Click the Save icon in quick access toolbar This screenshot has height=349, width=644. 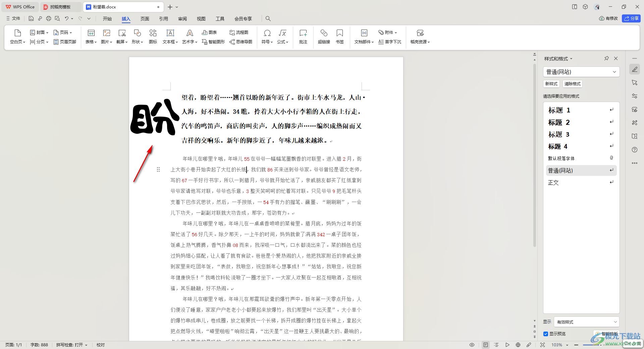pos(31,18)
